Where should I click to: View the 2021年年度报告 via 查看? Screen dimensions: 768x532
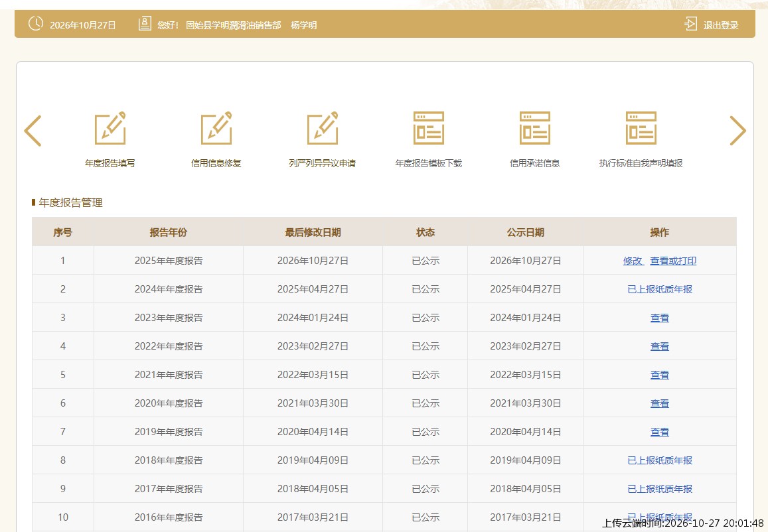point(660,375)
